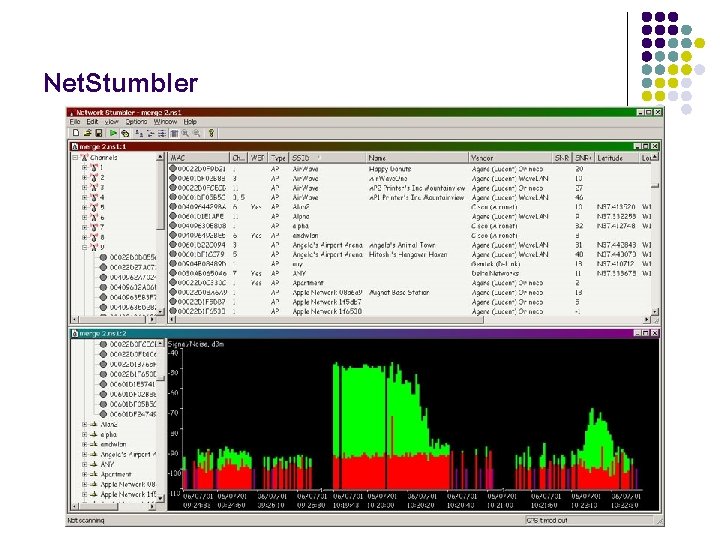Click down arrow of AP list vertical scrollbar

click(655, 311)
